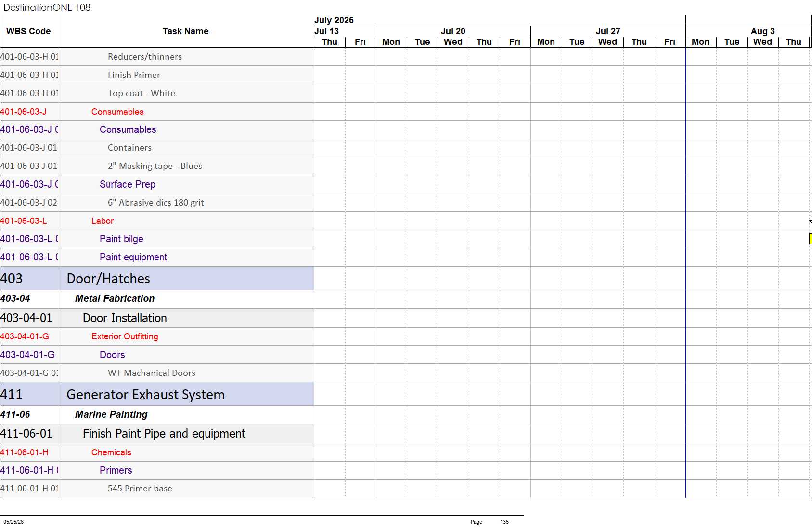Viewport: 812px width, 528px height.
Task: Click the 05/25/26 footer date
Action: 13,522
